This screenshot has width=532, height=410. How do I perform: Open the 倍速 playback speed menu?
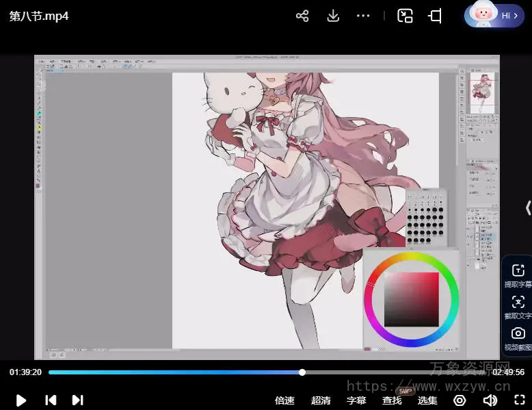coord(284,400)
